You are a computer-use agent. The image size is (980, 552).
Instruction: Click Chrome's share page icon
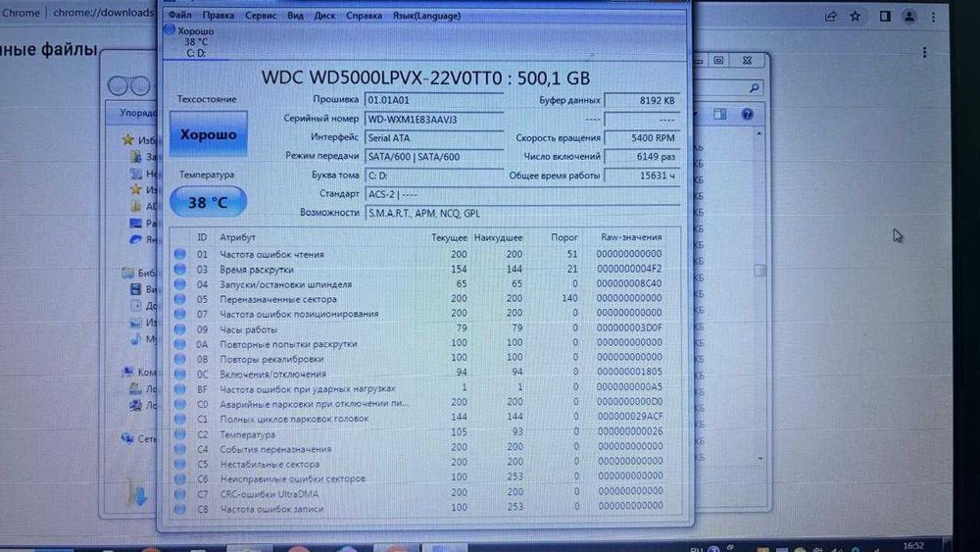point(831,17)
